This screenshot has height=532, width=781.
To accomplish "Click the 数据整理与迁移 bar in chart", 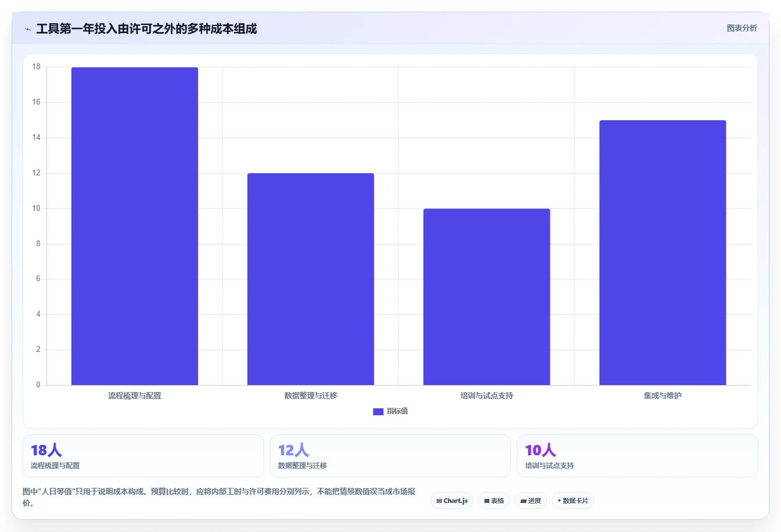I will 311,279.
